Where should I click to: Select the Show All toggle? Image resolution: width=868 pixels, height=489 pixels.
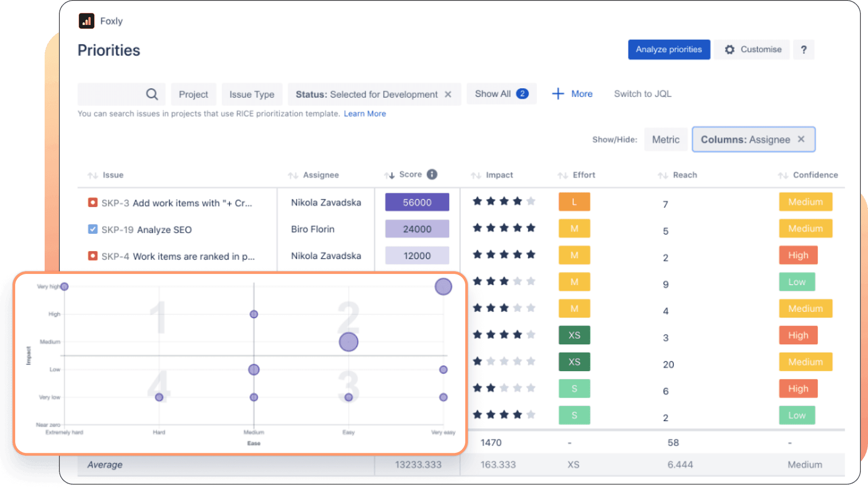click(x=501, y=94)
